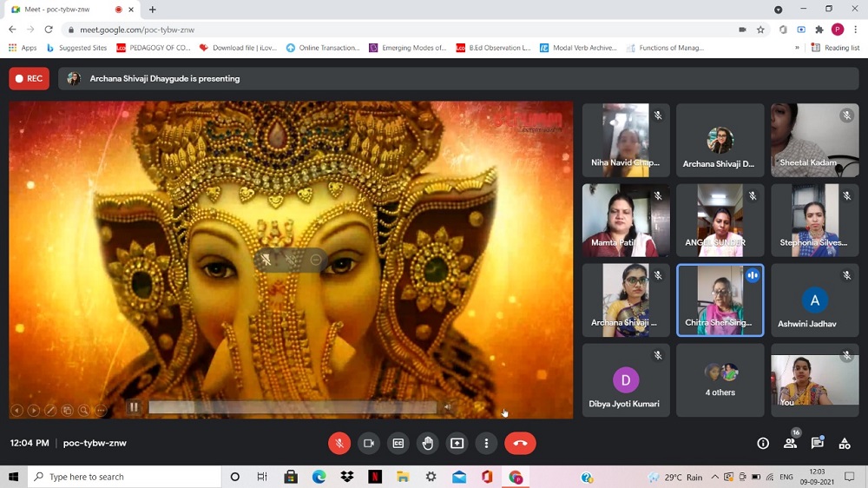Open the 4 others tile
Viewport: 868px width, 488px height.
click(720, 380)
